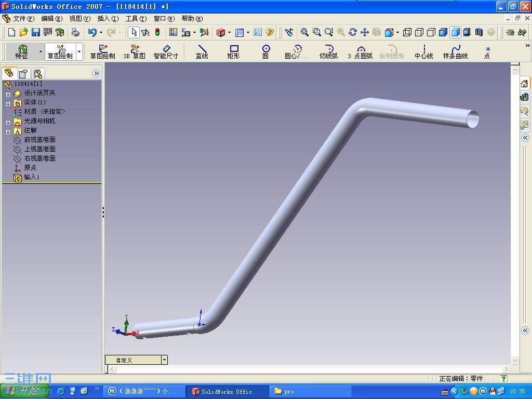Viewport: 532px width, 399px height.
Task: Select the 3 Point Arc tool
Action: (x=360, y=51)
